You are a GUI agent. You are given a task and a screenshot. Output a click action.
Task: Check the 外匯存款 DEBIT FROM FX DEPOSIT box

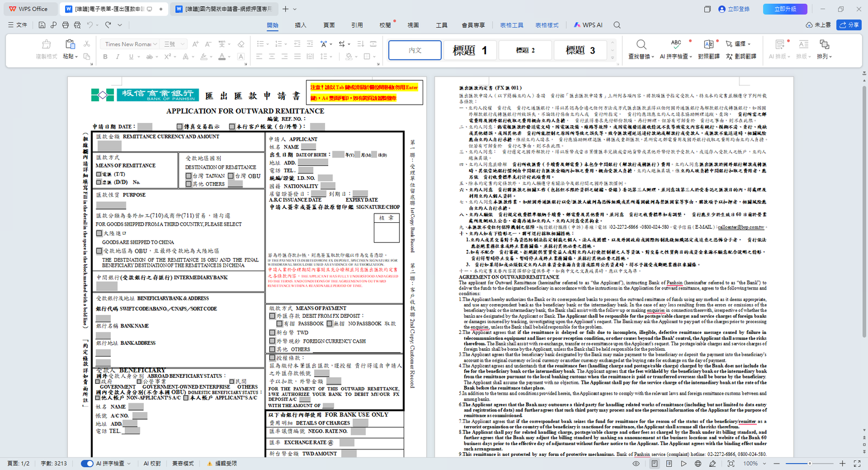[x=272, y=316]
